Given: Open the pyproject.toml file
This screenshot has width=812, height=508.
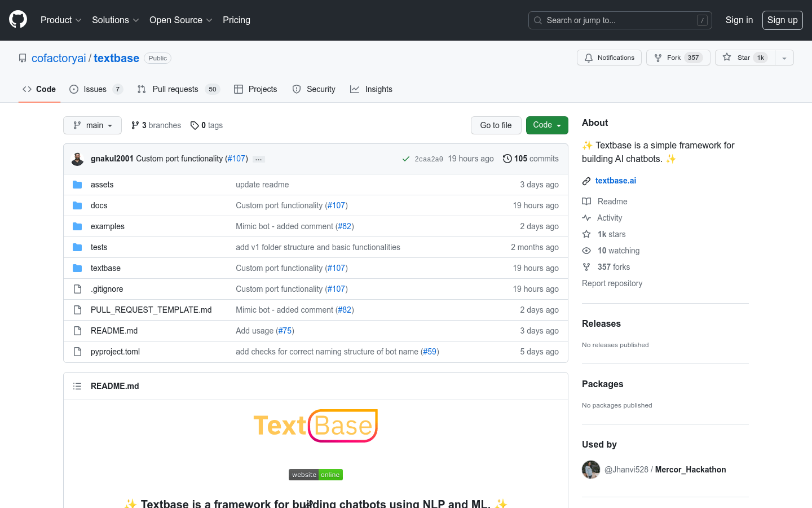Looking at the screenshot, I should point(115,352).
